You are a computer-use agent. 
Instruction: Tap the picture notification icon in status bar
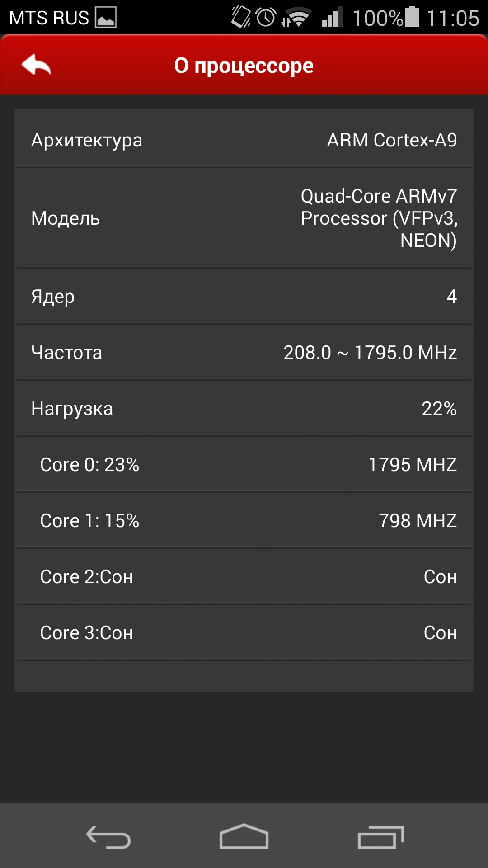pyautogui.click(x=106, y=18)
